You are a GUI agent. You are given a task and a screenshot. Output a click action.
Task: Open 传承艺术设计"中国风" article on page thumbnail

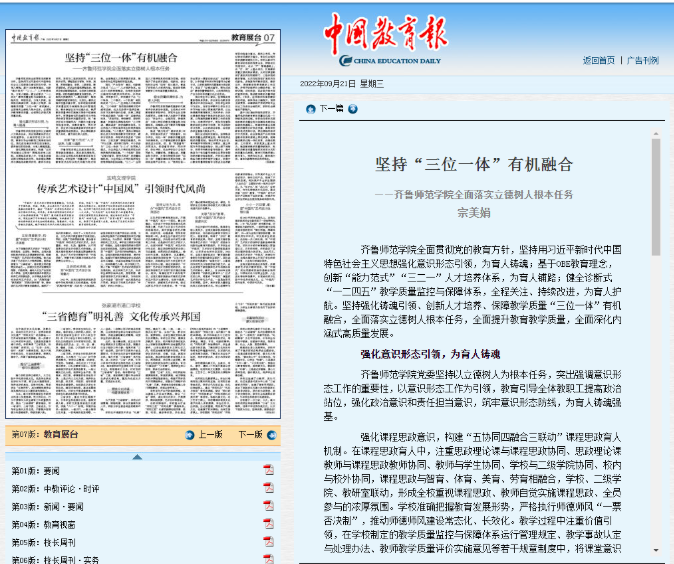135,188
